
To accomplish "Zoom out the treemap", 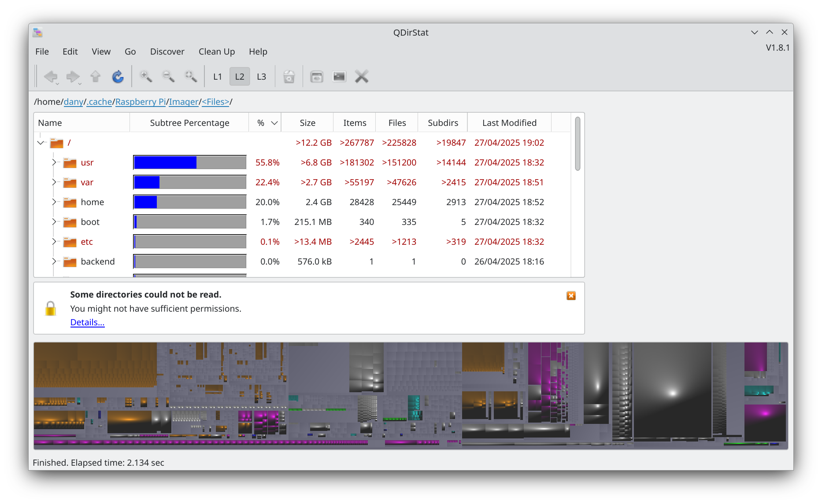I will tap(168, 77).
